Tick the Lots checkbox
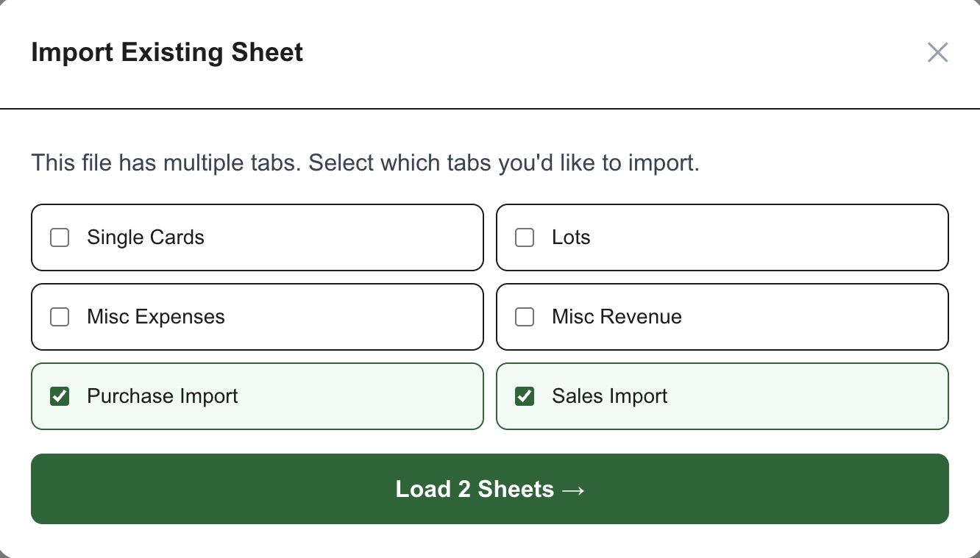The image size is (980, 558). (525, 237)
